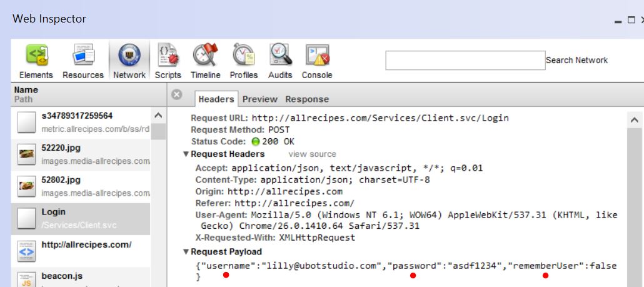
Task: Click the Request Method POST text
Action: point(279,130)
